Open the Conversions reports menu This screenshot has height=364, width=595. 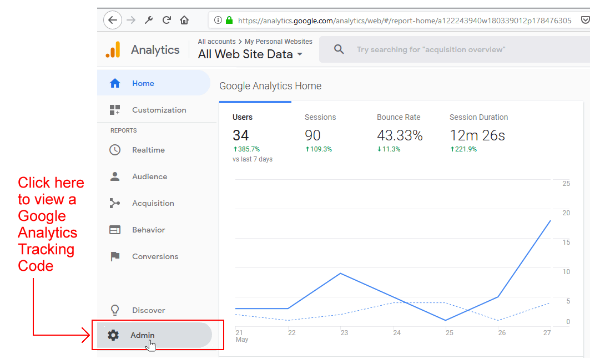point(155,256)
